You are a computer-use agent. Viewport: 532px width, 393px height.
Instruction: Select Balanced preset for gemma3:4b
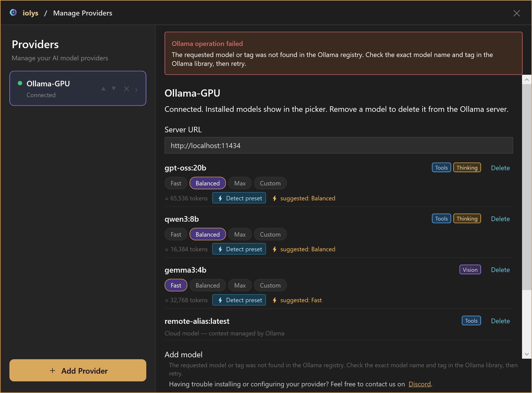(x=208, y=285)
